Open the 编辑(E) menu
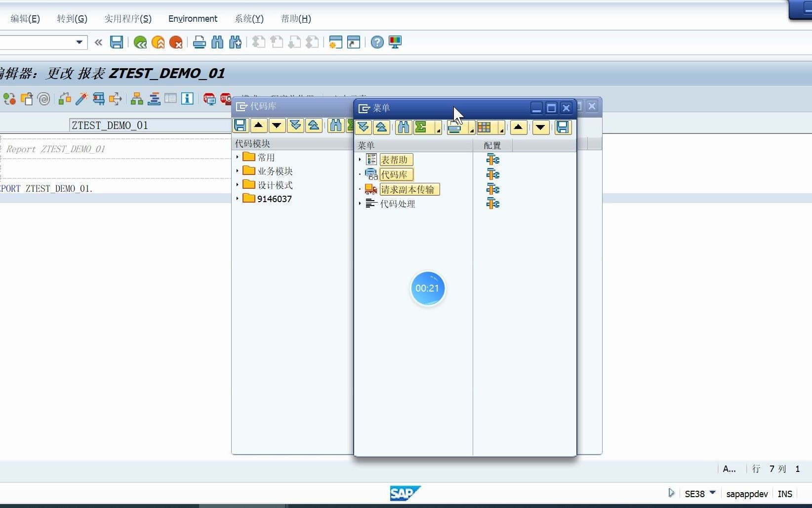812x508 pixels. pos(25,19)
